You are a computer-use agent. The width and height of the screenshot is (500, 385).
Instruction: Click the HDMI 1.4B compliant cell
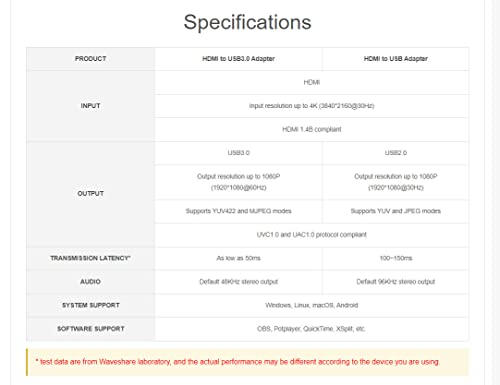click(312, 129)
